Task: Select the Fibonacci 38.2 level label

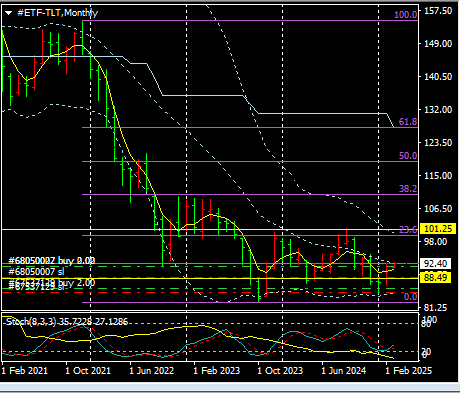Action: (x=408, y=189)
